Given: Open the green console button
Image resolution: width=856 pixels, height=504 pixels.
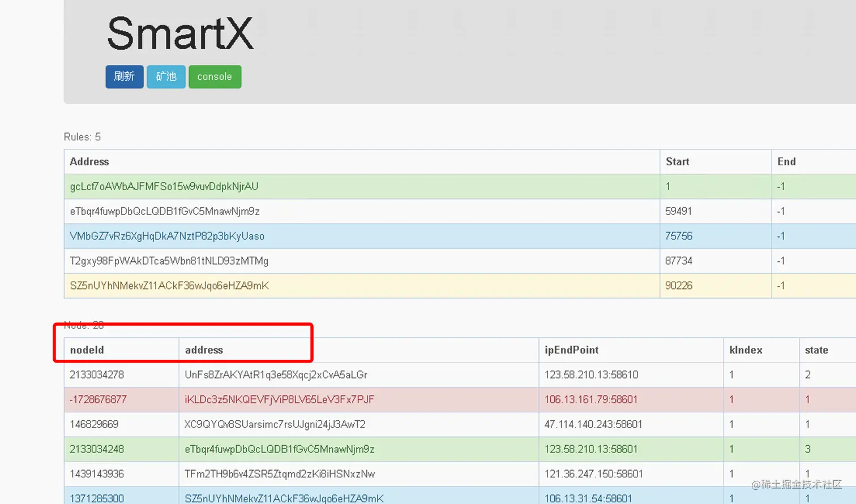Looking at the screenshot, I should point(215,77).
